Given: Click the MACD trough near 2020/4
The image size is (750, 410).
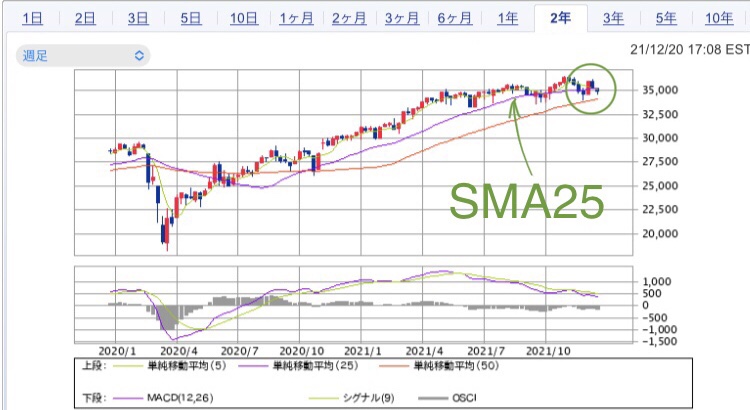Looking at the screenshot, I should [x=174, y=338].
